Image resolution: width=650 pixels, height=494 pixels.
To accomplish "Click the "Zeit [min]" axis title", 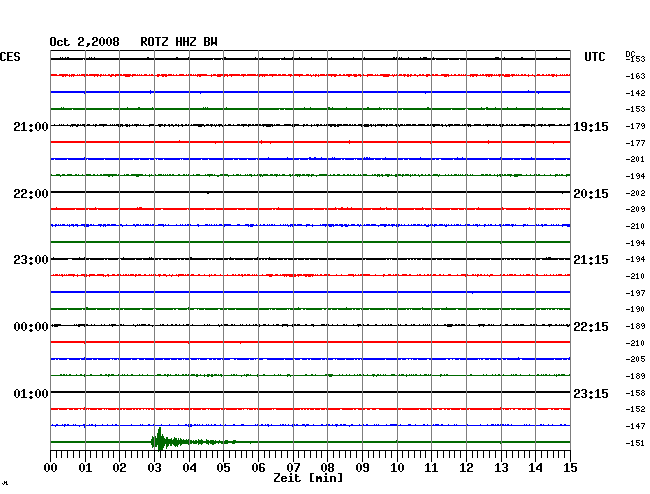I will coord(308,478).
